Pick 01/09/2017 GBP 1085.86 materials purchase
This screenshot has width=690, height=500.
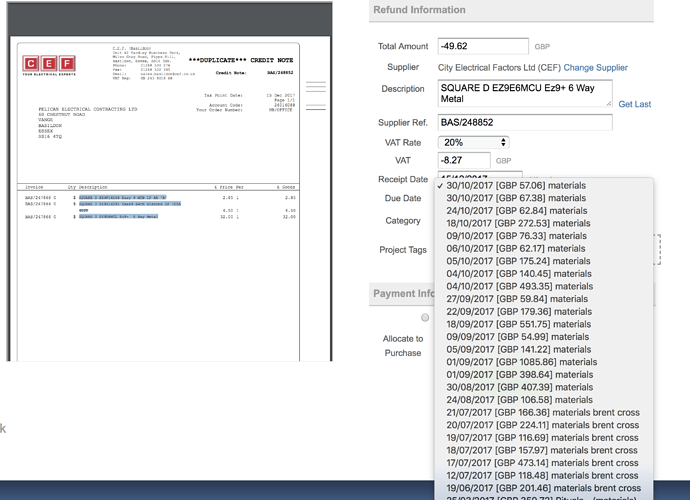(543, 362)
